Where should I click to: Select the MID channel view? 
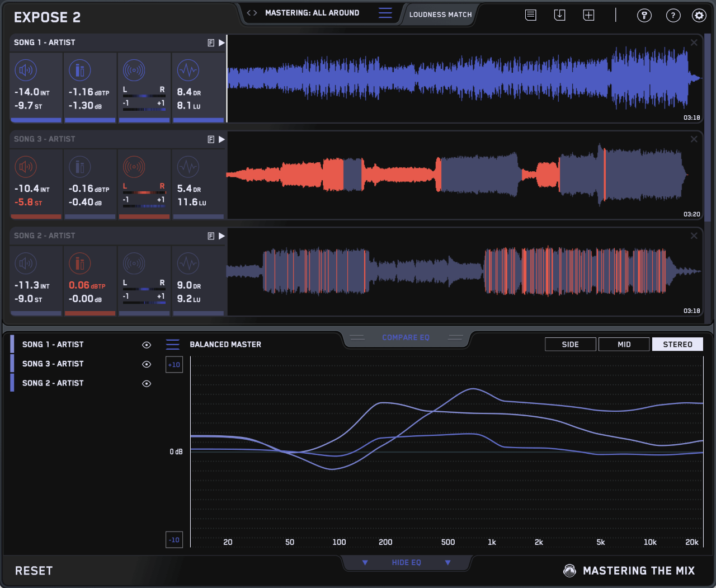tap(624, 344)
